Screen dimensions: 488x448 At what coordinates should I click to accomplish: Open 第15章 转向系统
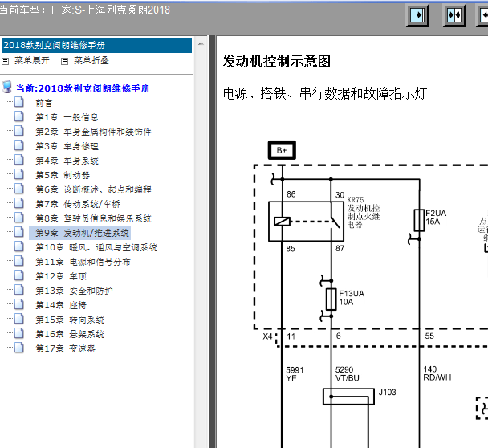(x=70, y=320)
